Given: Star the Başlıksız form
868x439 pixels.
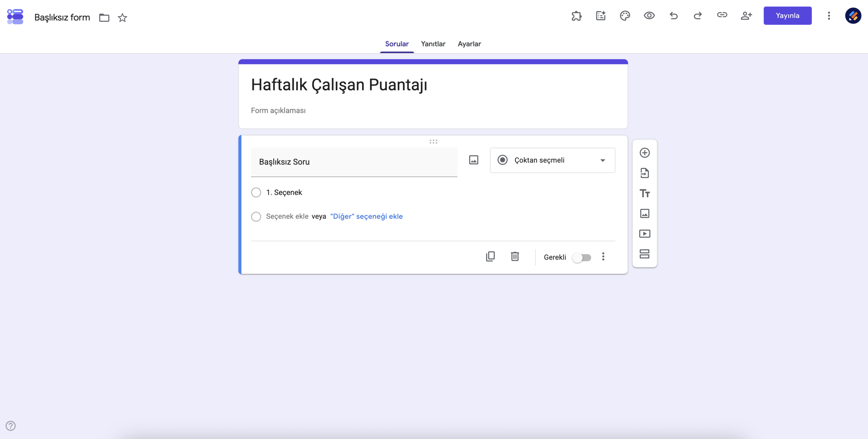Looking at the screenshot, I should [x=122, y=18].
